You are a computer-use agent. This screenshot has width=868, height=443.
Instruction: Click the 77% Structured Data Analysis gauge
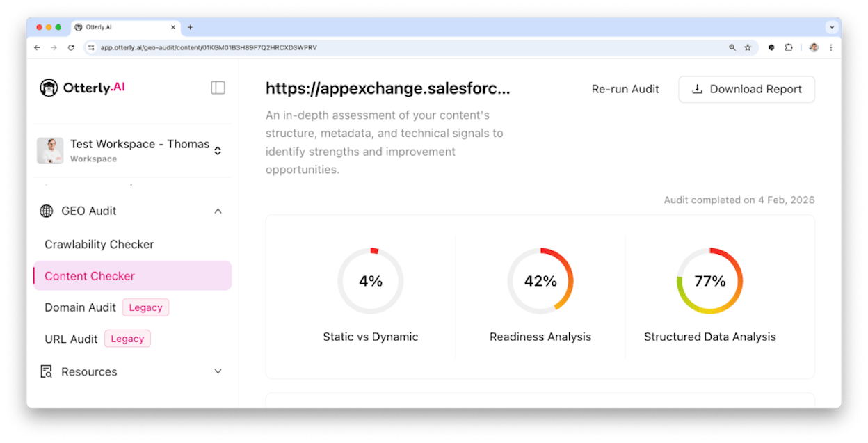click(710, 281)
